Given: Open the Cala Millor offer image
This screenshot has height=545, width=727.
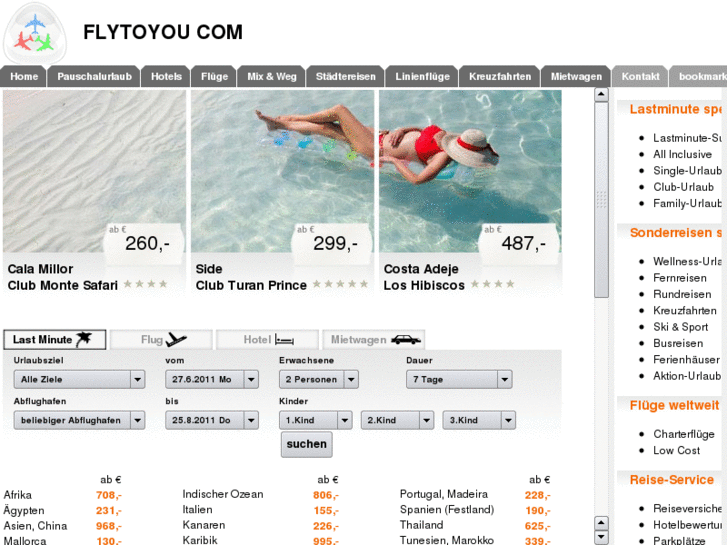Looking at the screenshot, I should (x=94, y=171).
